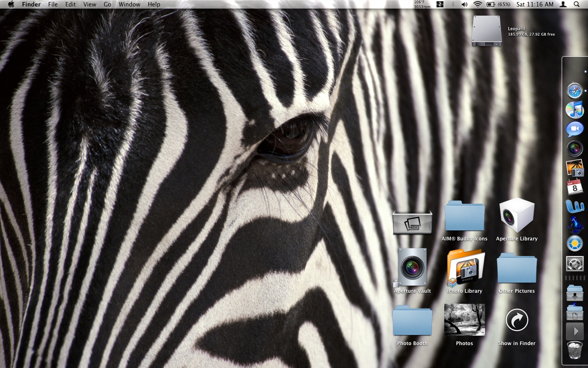
Task: Open the Window menu
Action: click(129, 4)
